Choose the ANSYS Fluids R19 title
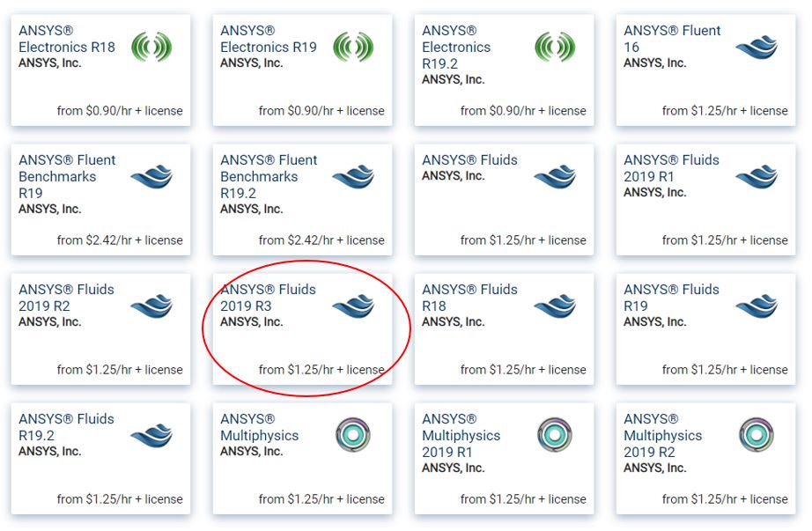Screen dimensions: 812x531 point(671,298)
